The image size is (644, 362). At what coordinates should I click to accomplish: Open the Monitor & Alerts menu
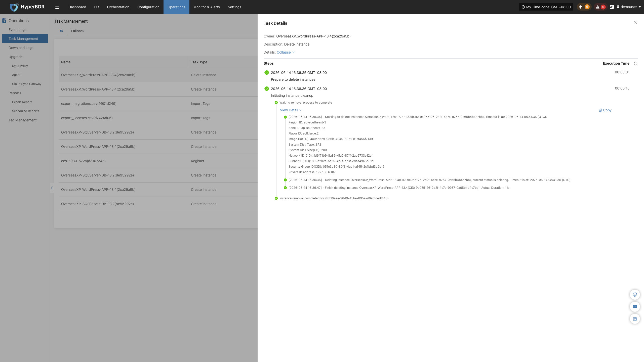point(206,7)
